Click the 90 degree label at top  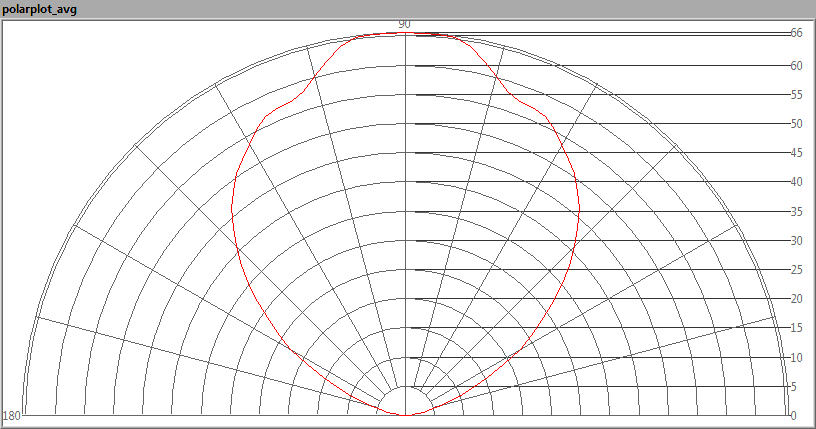(x=404, y=24)
